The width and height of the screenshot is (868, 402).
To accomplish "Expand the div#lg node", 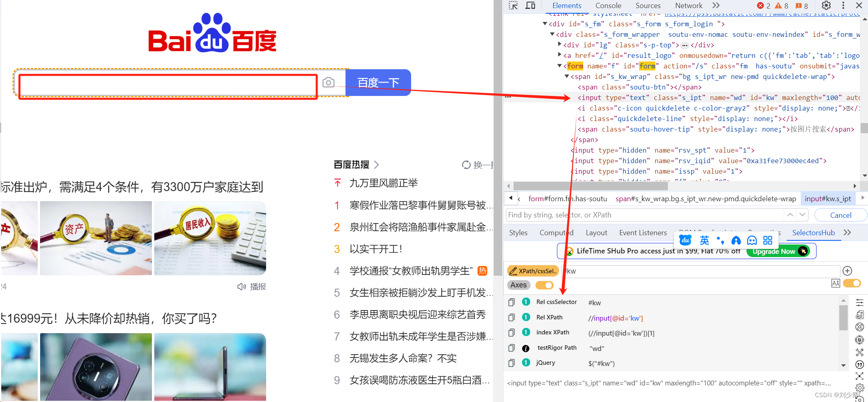I will [x=560, y=45].
